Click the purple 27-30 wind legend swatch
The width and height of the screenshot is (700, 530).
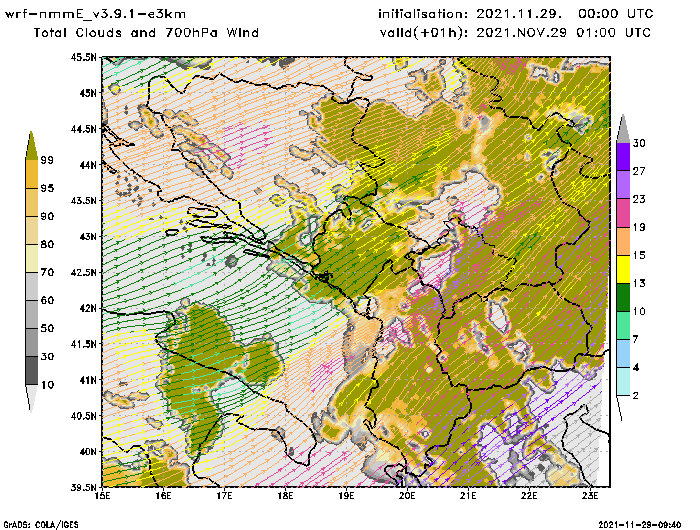pos(623,157)
